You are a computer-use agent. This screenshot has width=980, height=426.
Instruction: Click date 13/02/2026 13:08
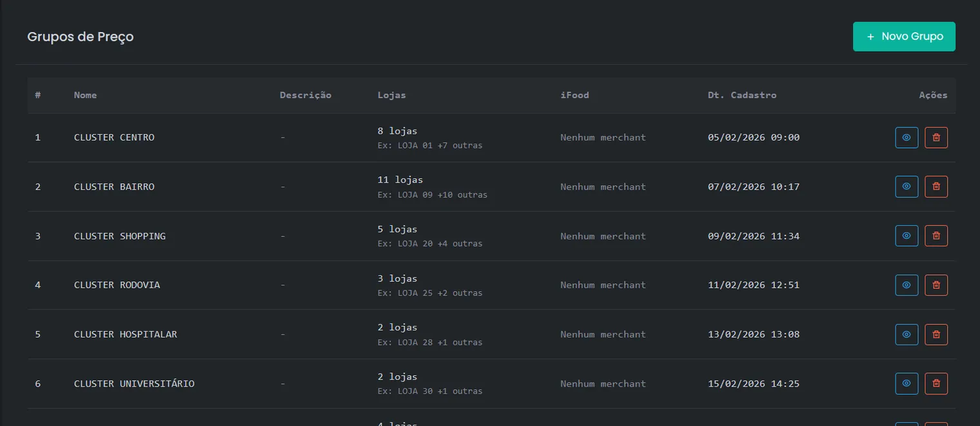click(754, 334)
